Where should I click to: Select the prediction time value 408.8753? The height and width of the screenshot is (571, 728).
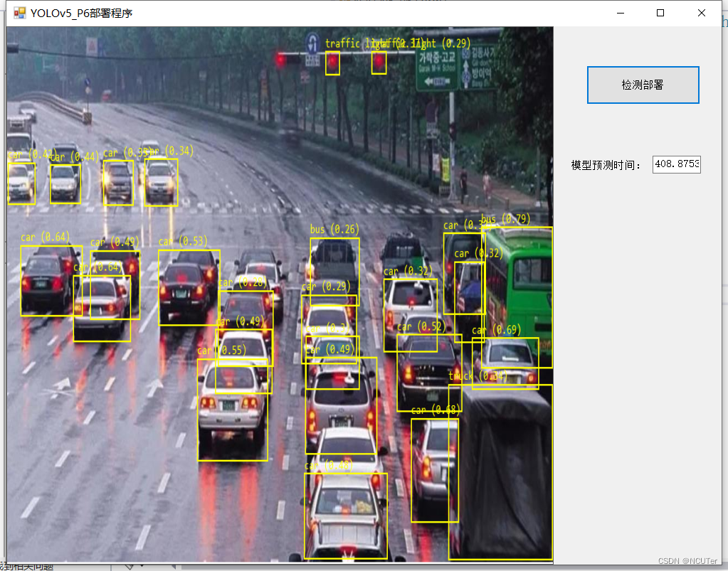tap(676, 164)
